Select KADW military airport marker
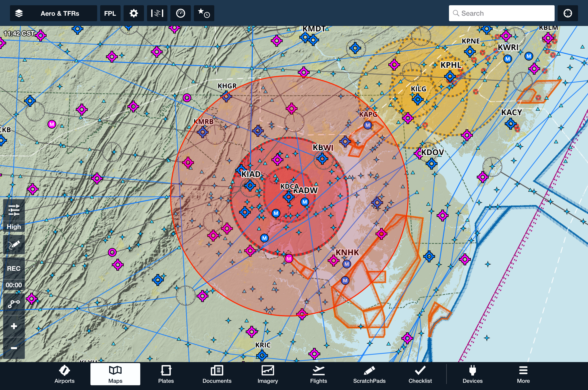The image size is (588, 390). coord(305,202)
